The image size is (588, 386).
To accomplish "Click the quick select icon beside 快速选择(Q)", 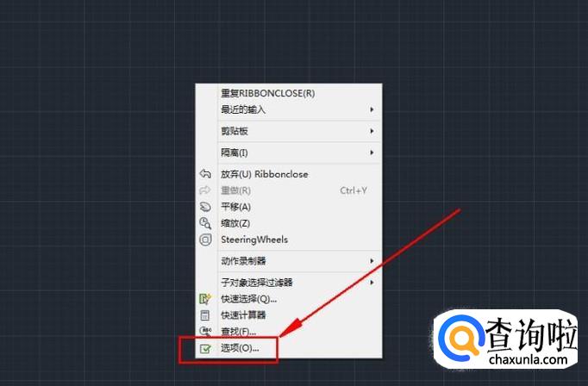I will tap(205, 299).
